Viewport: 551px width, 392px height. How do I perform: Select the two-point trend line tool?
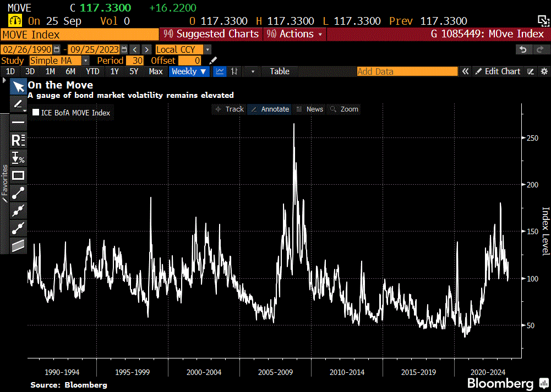click(18, 194)
